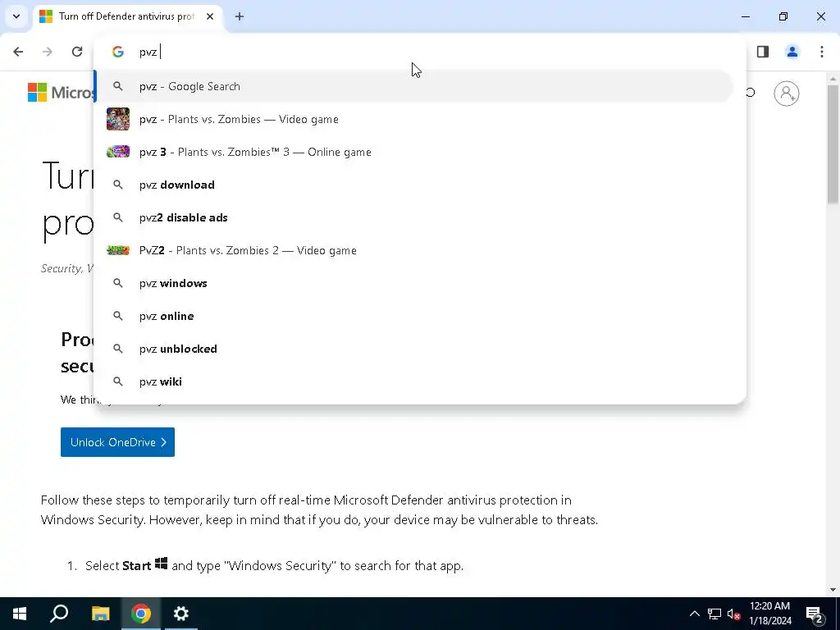This screenshot has height=630, width=840.
Task: Select 'pvz - Google Search' suggestion
Action: (413, 86)
